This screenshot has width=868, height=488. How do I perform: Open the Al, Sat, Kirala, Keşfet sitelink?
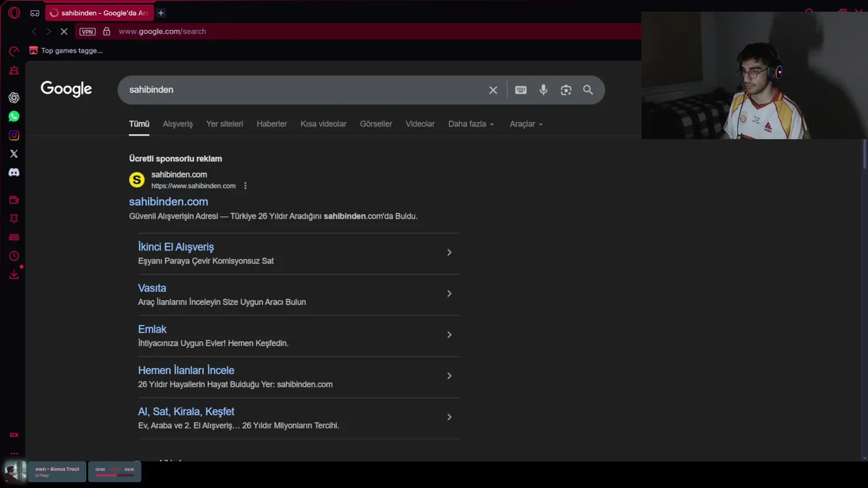click(x=186, y=411)
